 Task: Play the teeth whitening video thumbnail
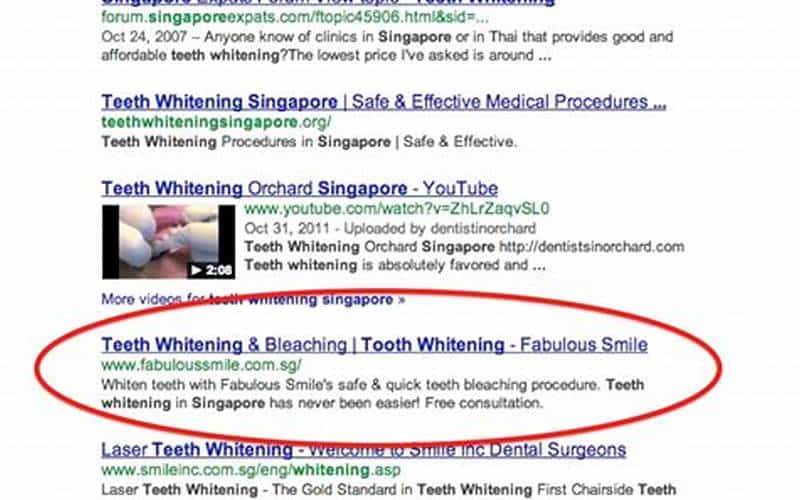[x=168, y=242]
